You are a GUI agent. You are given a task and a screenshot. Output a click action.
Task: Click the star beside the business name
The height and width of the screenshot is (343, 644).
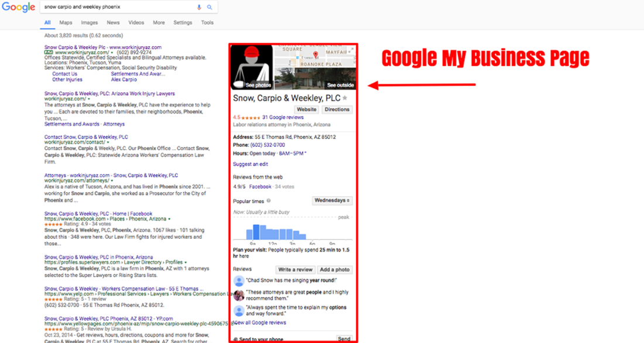[345, 98]
